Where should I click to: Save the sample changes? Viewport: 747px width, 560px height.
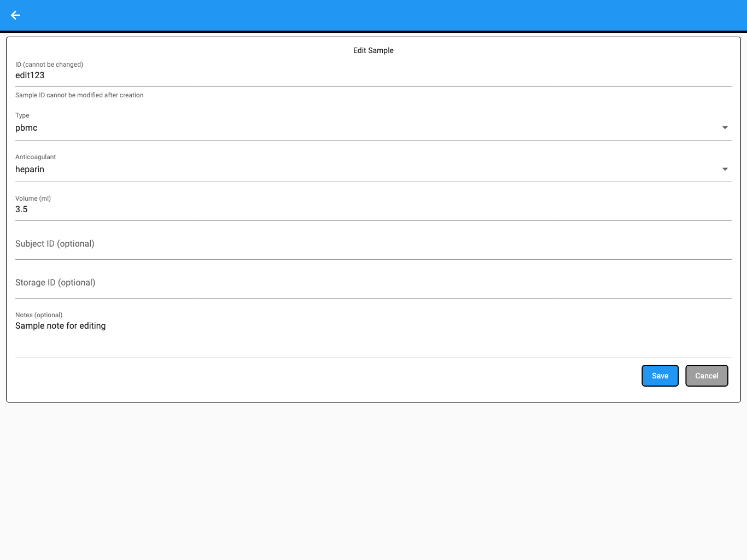click(x=660, y=376)
